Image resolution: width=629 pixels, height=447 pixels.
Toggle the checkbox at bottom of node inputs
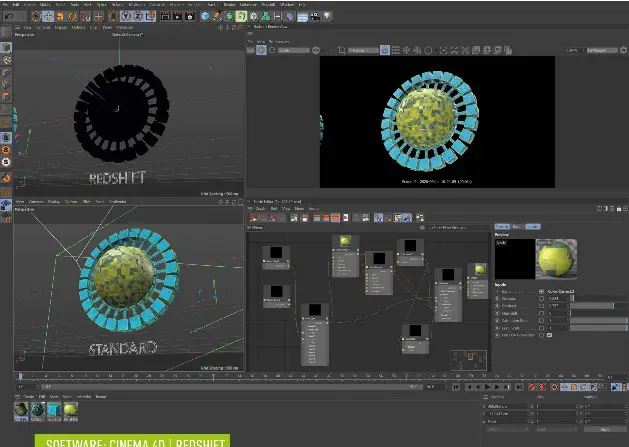[x=549, y=335]
